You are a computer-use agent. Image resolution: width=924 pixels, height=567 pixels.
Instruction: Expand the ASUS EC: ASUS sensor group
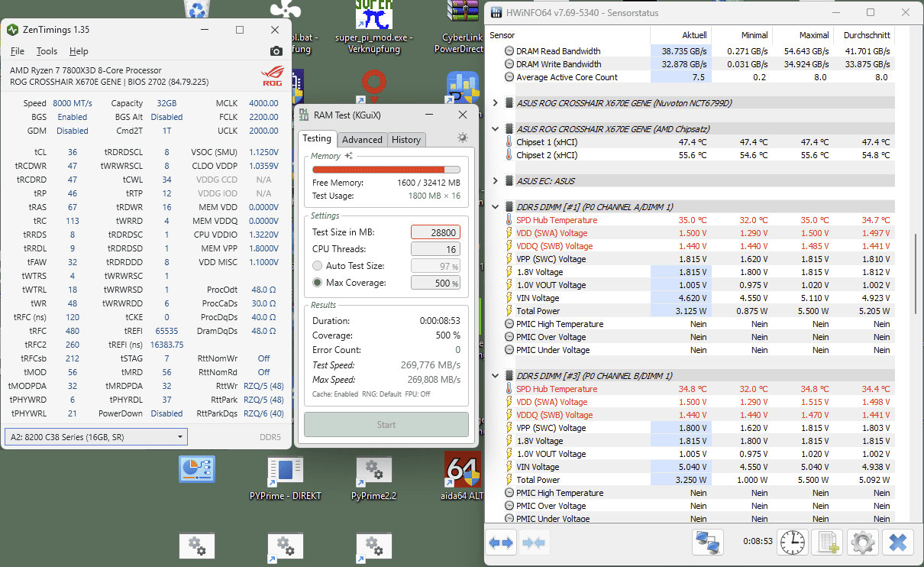tap(495, 181)
